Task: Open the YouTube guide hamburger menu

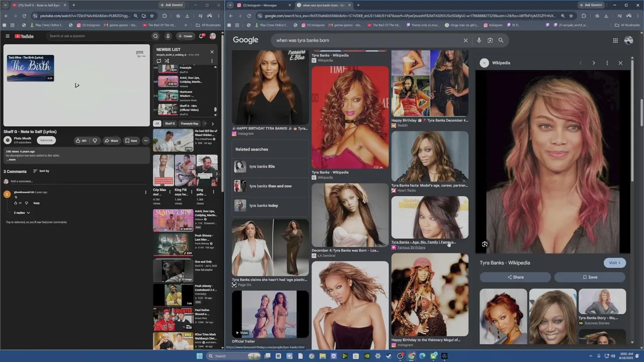Action: pyautogui.click(x=8, y=36)
